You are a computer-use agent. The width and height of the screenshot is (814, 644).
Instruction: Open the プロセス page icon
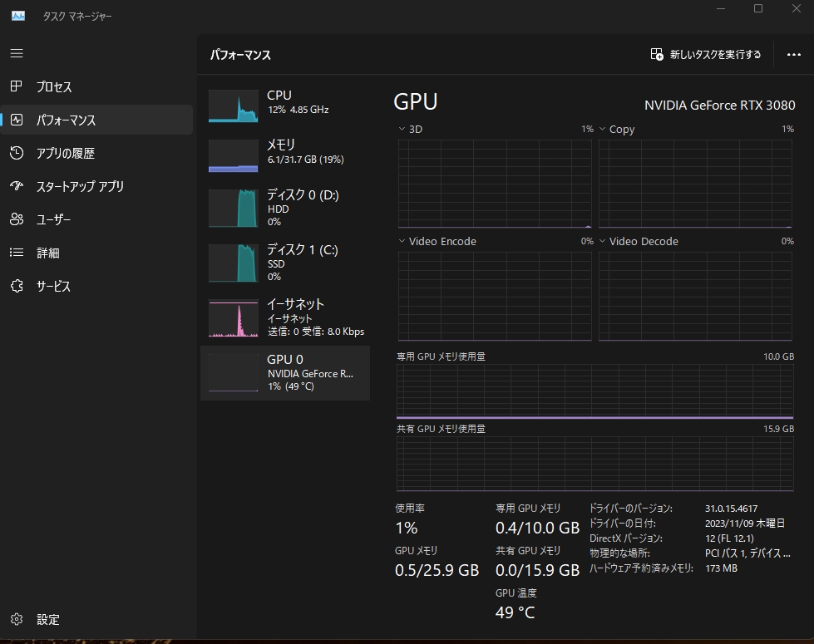click(x=17, y=86)
